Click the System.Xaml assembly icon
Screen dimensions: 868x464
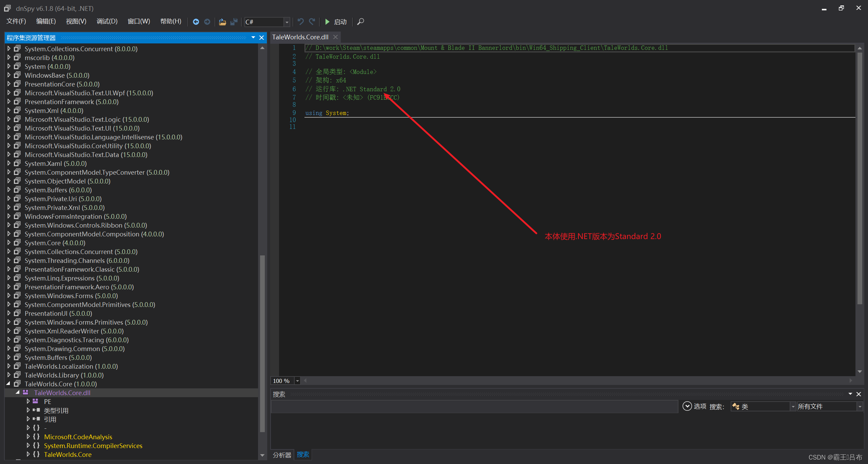(x=17, y=163)
